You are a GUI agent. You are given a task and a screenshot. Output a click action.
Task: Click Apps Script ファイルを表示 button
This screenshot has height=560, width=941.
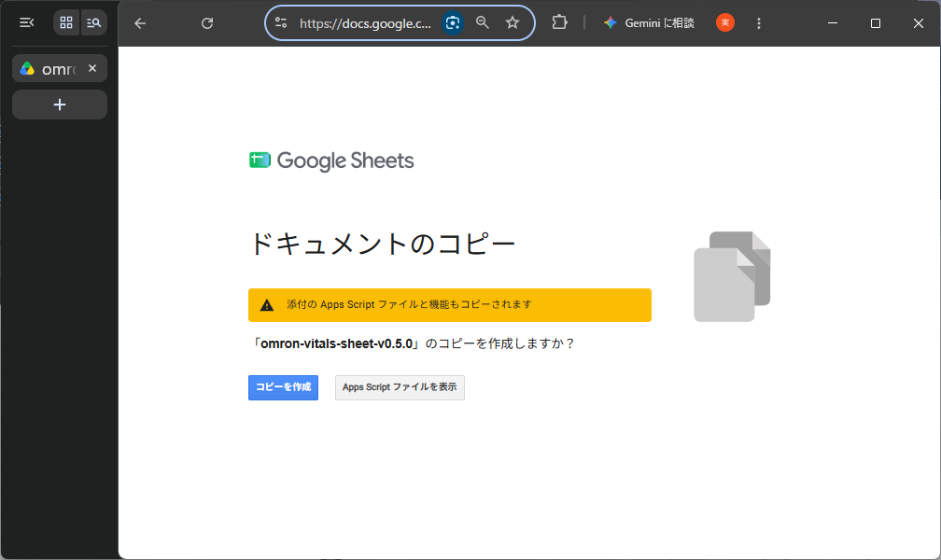tap(400, 387)
